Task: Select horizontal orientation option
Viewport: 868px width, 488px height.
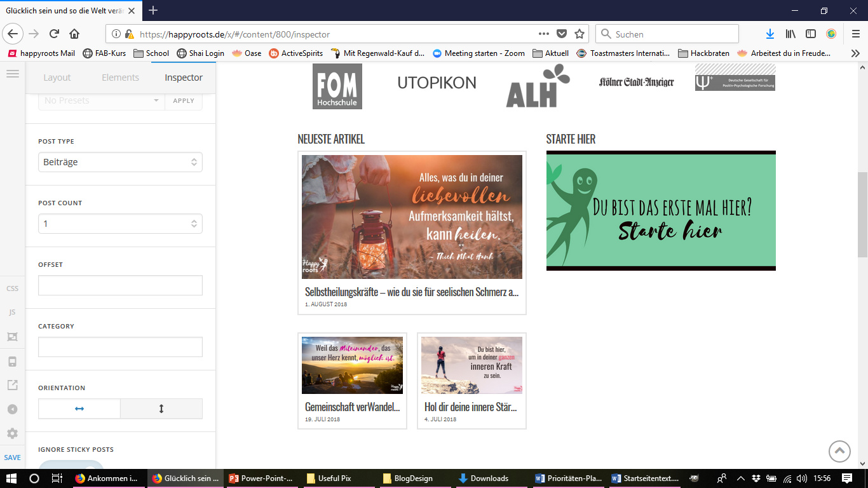Action: [x=79, y=409]
